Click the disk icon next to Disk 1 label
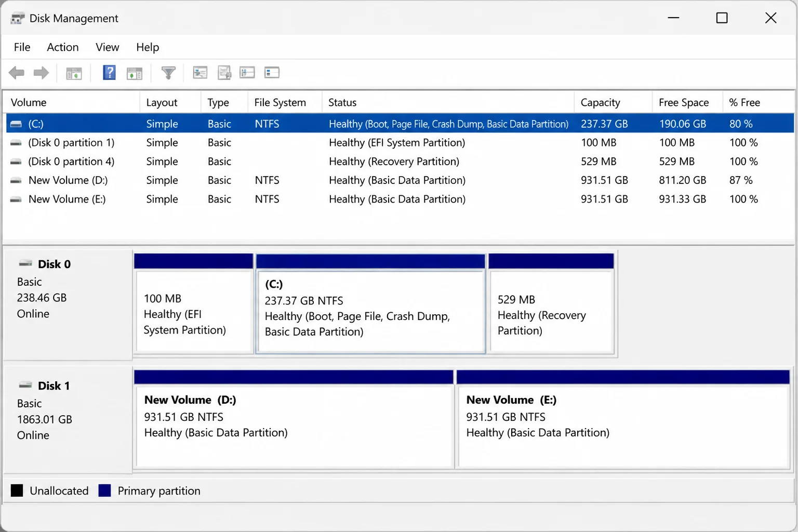Viewport: 798px width, 532px height. (x=25, y=385)
